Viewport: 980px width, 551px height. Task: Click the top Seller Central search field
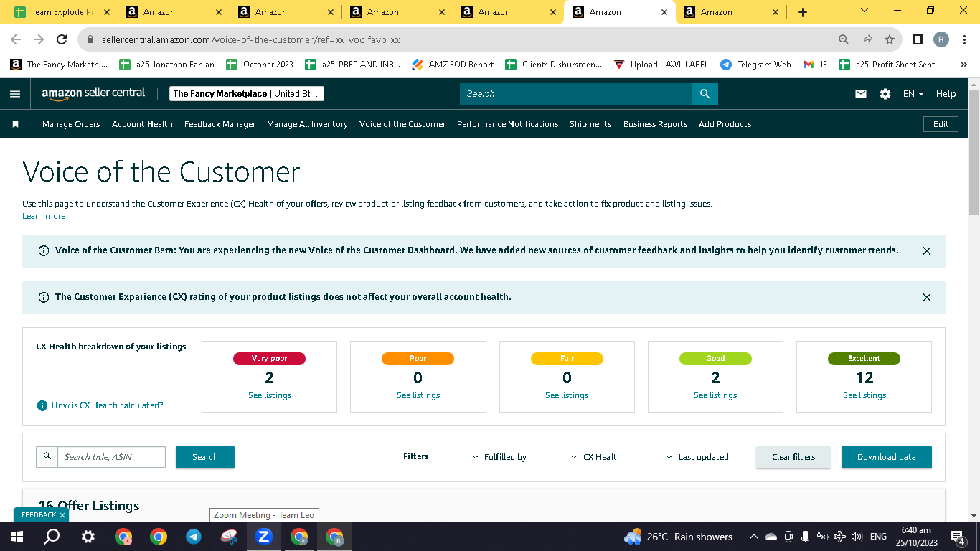point(576,94)
